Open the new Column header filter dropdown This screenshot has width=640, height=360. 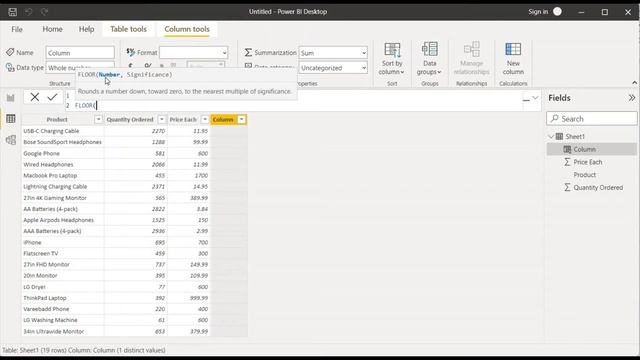(242, 120)
